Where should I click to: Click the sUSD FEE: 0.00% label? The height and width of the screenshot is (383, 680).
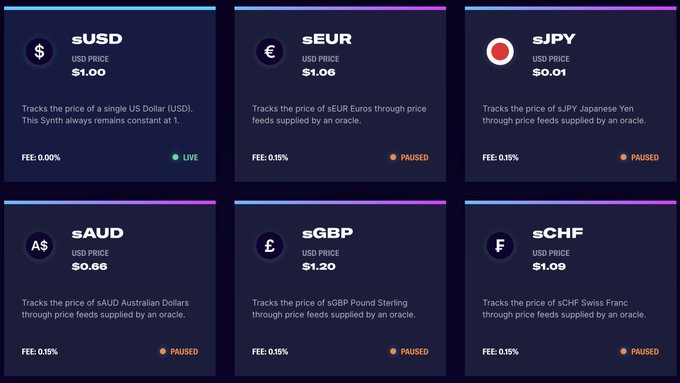(x=41, y=157)
